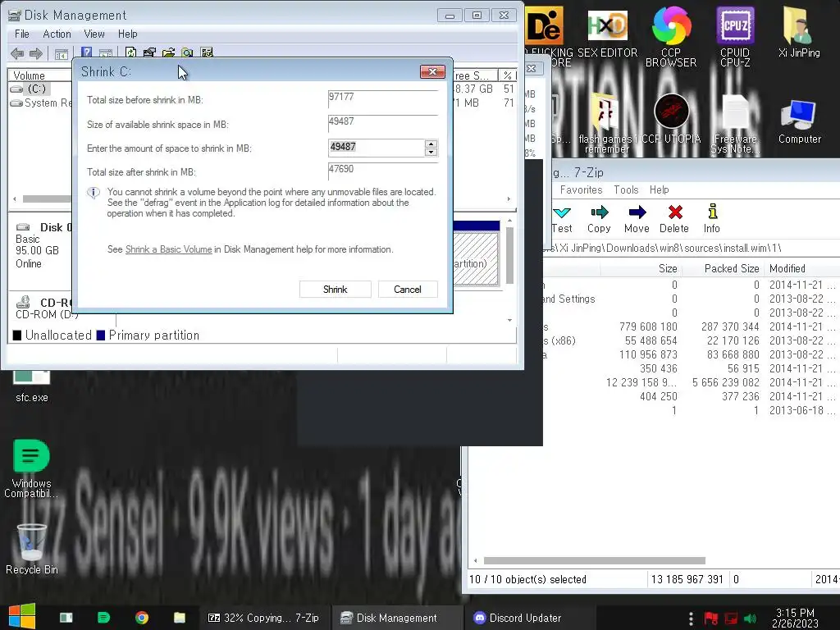Open the Windows Compatibil... desktop icon
This screenshot has height=630, width=840.
coord(32,468)
